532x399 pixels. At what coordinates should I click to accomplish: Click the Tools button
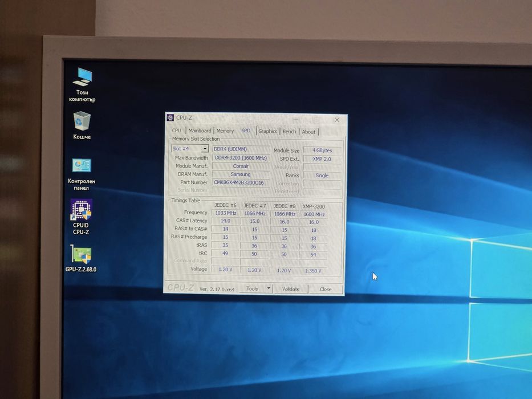click(252, 288)
